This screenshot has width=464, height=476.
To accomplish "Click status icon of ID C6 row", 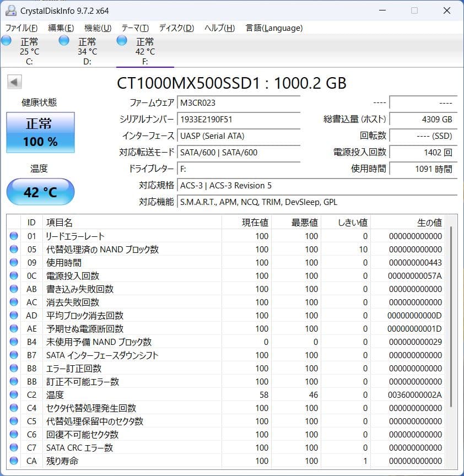I will 14,434.
